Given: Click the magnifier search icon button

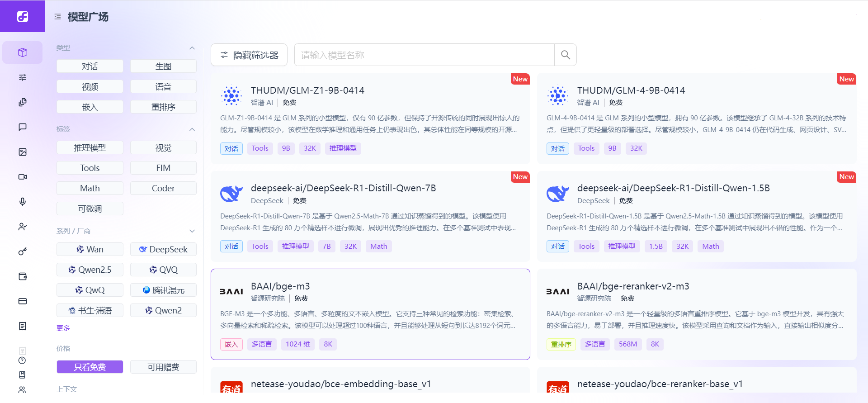Looking at the screenshot, I should 565,55.
